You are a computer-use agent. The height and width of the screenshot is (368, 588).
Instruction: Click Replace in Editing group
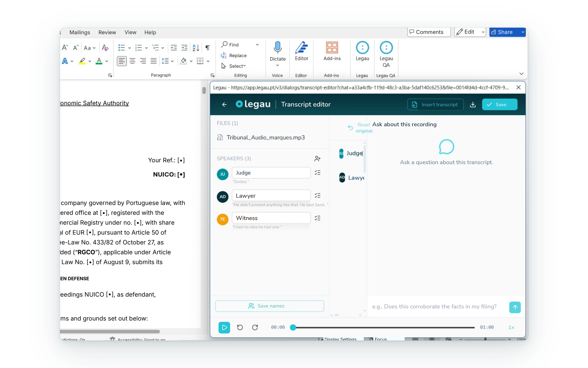(x=234, y=56)
